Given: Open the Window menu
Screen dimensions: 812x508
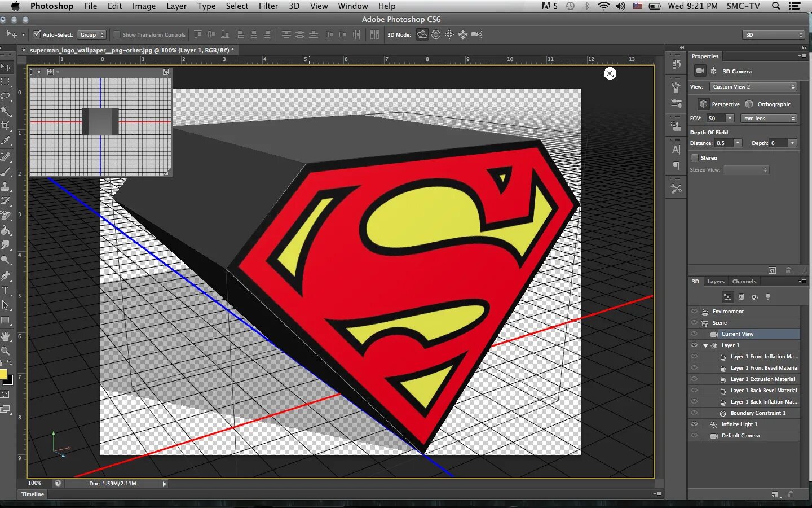Looking at the screenshot, I should point(353,6).
